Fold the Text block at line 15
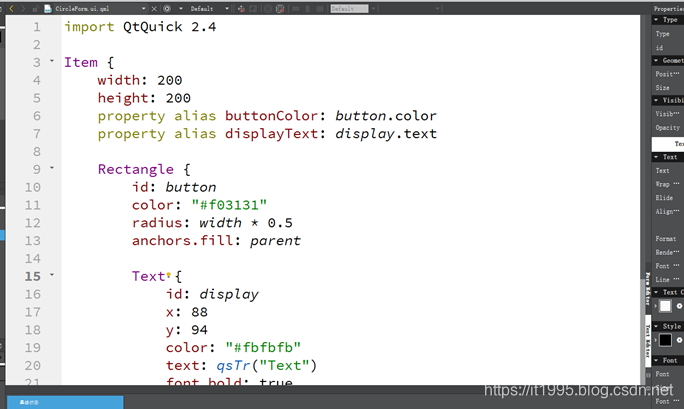This screenshot has height=409, width=684. click(52, 274)
